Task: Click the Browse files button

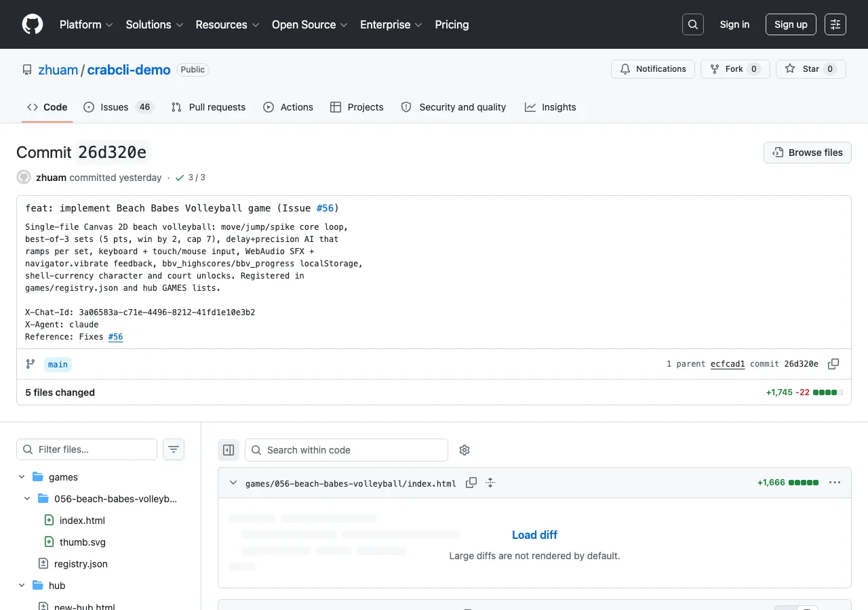Action: (x=808, y=152)
